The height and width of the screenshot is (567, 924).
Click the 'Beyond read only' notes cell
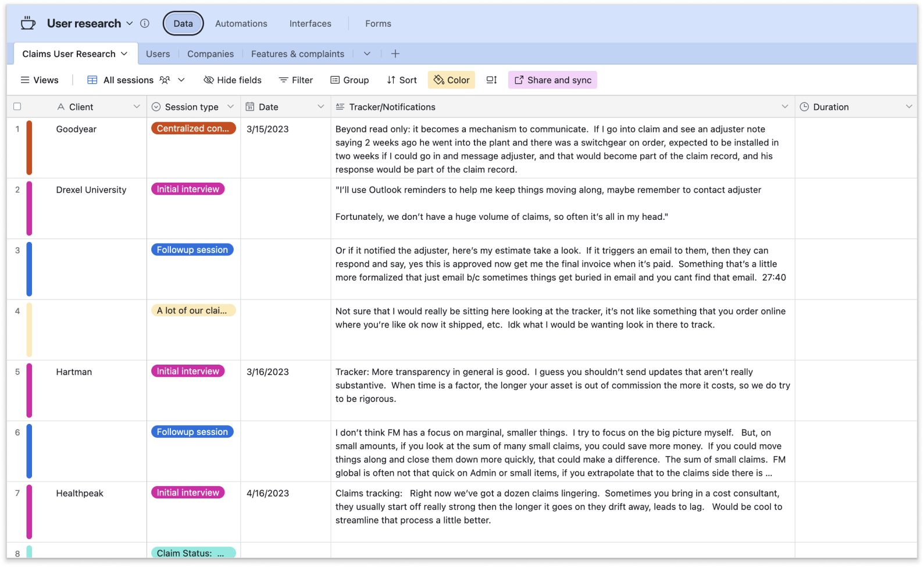(563, 148)
